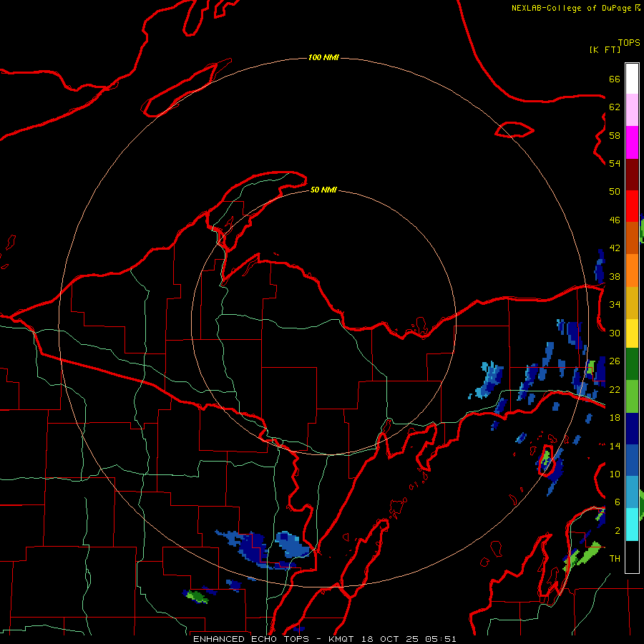The height and width of the screenshot is (644, 644).
Task: Select the dark green 26 kft legend swatch
Action: [632, 364]
